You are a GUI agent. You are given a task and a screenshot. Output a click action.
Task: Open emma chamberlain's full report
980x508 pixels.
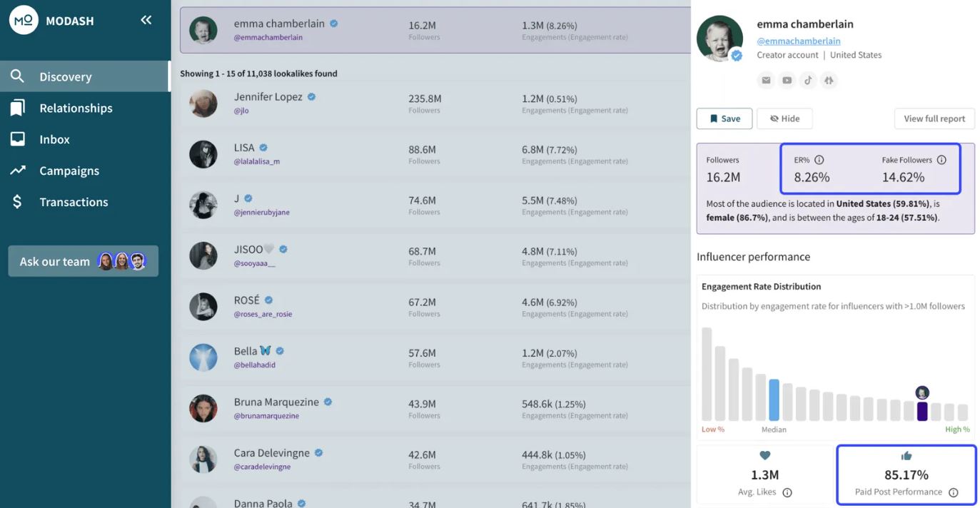[x=934, y=118]
